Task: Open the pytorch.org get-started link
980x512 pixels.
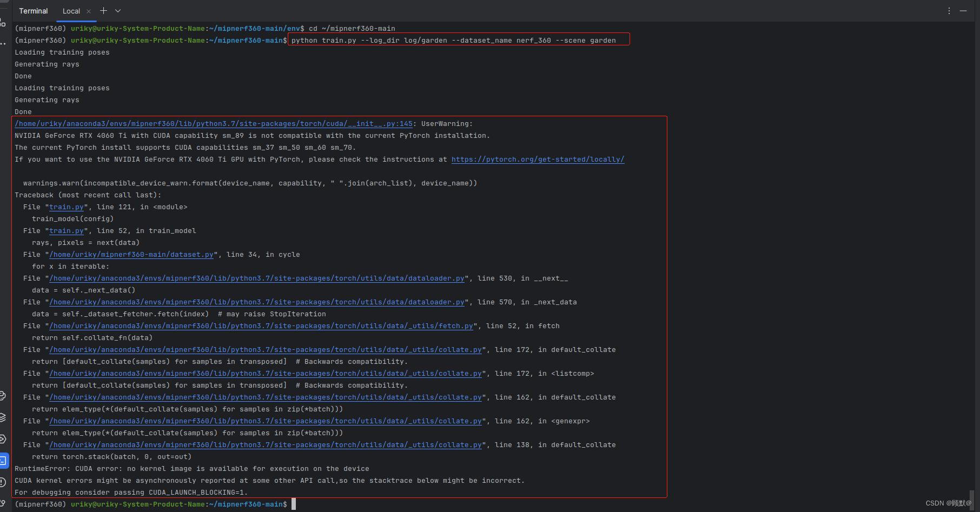Action: 538,159
